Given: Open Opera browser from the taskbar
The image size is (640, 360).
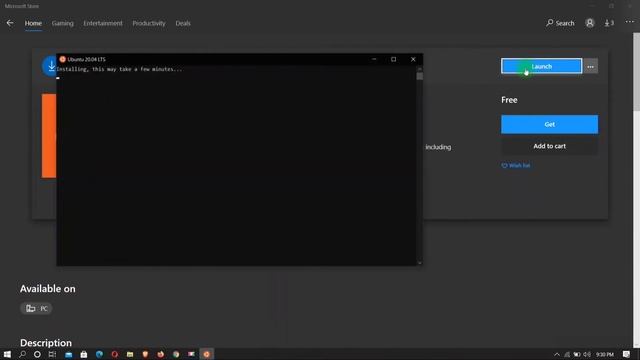Looking at the screenshot, I should [115, 354].
